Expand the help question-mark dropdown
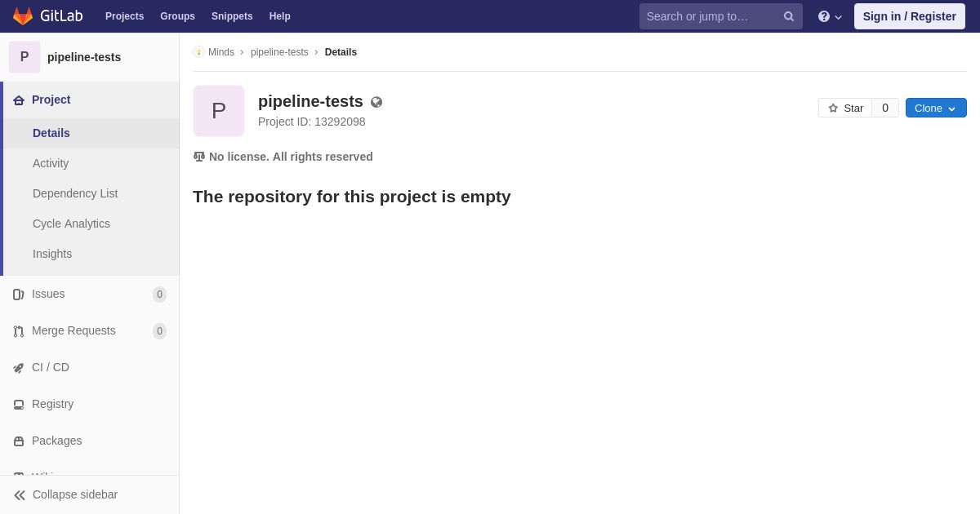Image resolution: width=980 pixels, height=514 pixels. pos(830,16)
